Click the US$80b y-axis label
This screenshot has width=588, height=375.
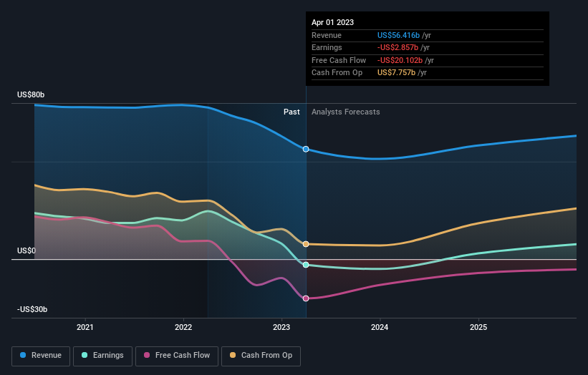click(31, 94)
